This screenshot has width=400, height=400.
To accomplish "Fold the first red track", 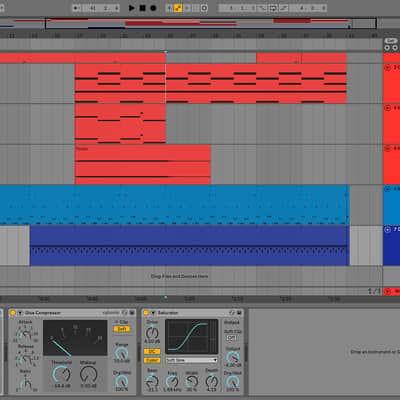I will (x=388, y=68).
